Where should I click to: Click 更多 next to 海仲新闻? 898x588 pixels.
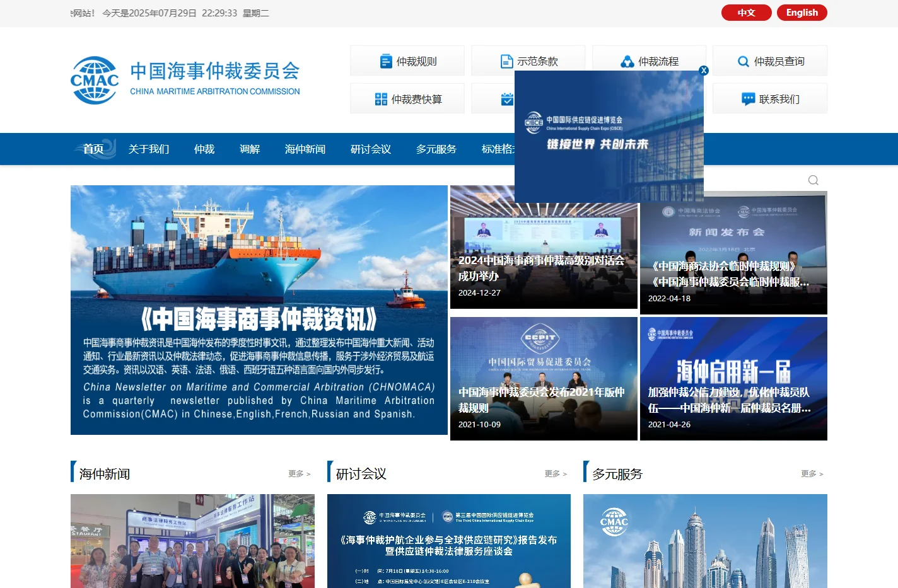pyautogui.click(x=300, y=474)
